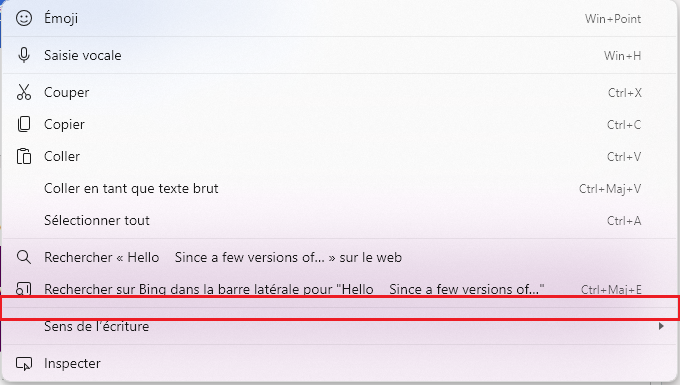The image size is (680, 385).
Task: Click the Ctrl+X shortcut label
Action: 624,93
